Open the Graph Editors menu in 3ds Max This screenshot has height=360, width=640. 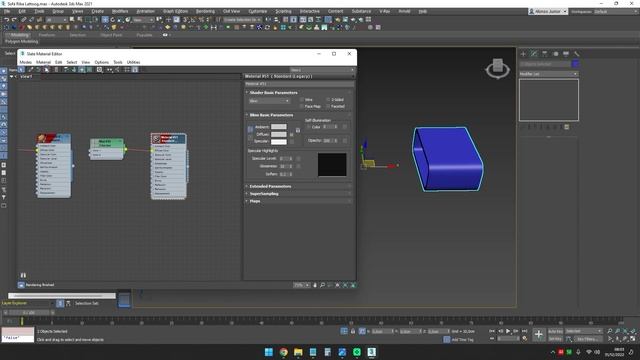176,11
